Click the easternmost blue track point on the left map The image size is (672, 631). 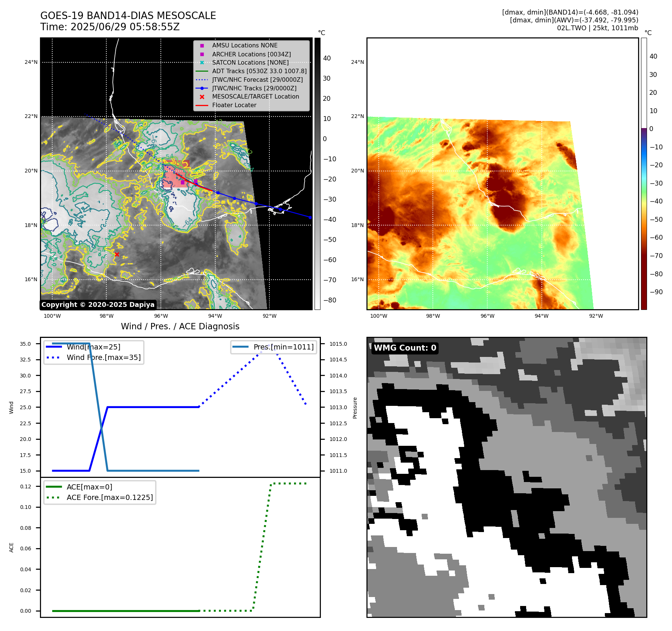coord(310,217)
